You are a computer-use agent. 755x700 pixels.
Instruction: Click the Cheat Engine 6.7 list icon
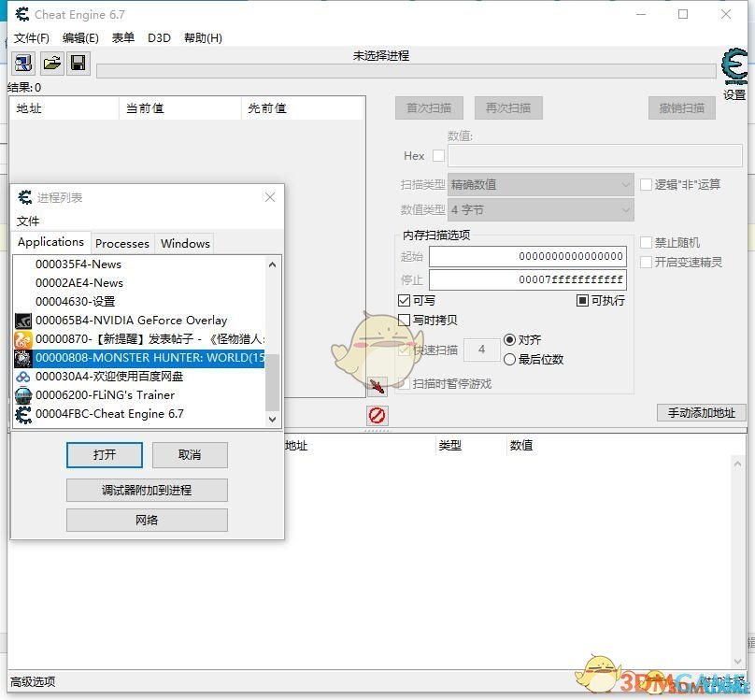click(x=23, y=414)
